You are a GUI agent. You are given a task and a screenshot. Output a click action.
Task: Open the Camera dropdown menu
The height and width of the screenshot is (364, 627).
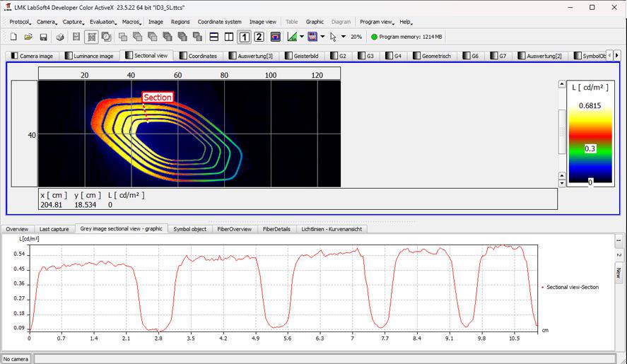[47, 22]
